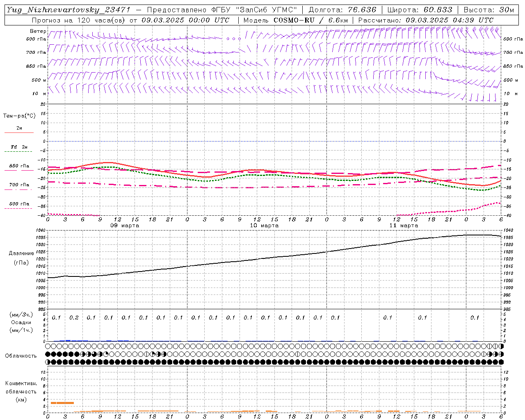Image resolution: width=525 pixels, height=420 pixels.
Task: Click left '700 гПа' wind level label
Action: 36,52
